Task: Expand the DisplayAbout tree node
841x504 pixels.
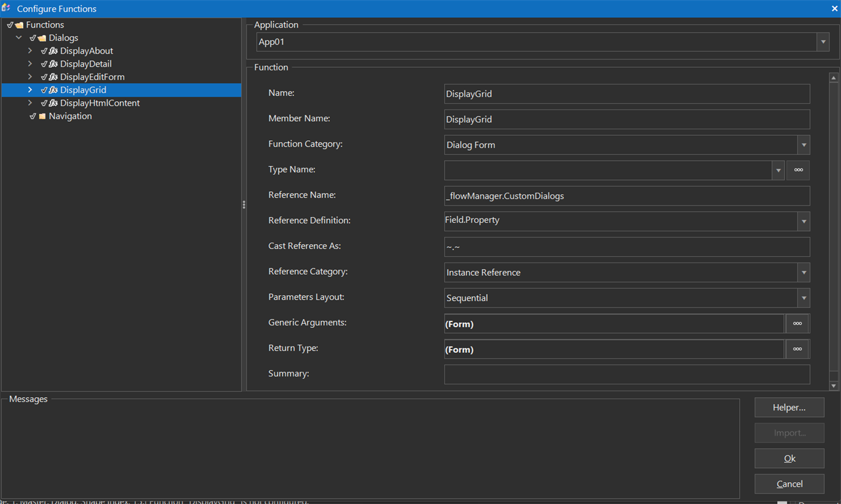Action: [30, 51]
